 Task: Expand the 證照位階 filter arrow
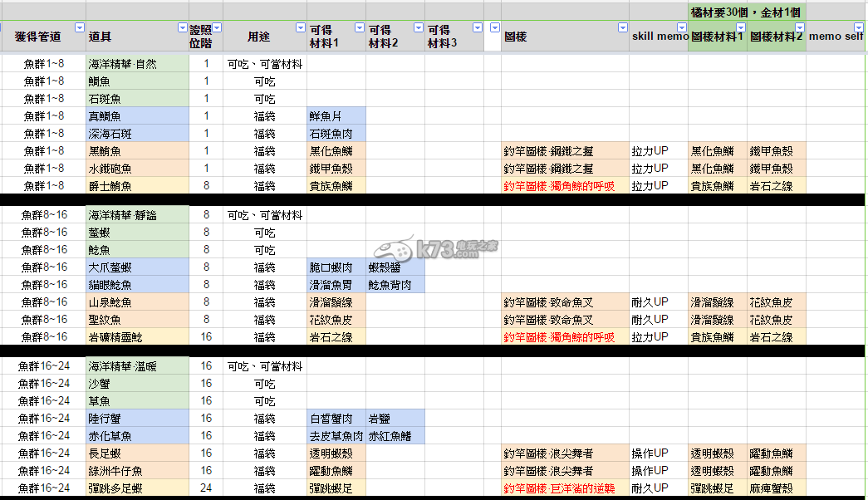pos(217,27)
